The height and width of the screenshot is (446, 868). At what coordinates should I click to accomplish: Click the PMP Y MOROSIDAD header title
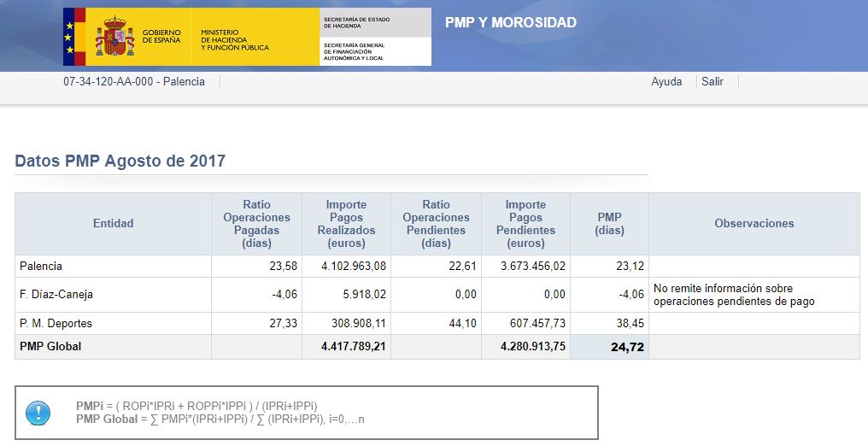click(510, 23)
